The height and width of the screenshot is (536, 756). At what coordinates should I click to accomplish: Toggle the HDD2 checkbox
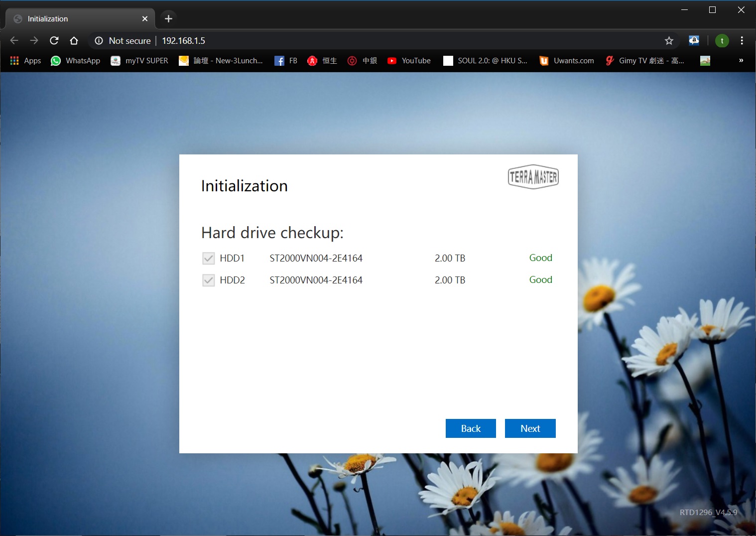(x=208, y=280)
